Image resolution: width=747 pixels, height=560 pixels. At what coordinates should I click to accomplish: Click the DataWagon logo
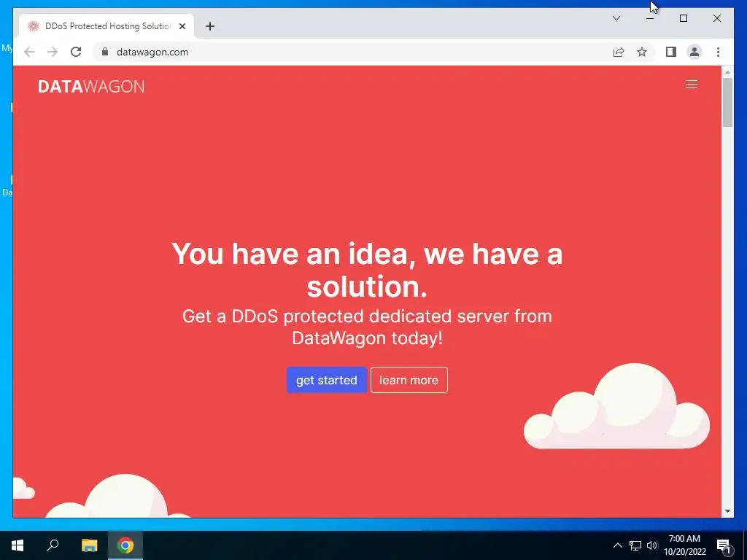91,86
